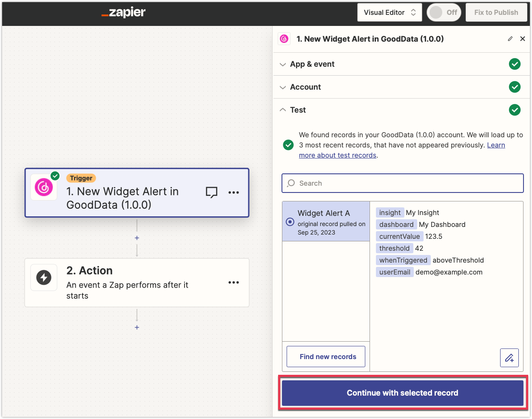The width and height of the screenshot is (532, 419).
Task: Click the search magnifier icon
Action: point(291,183)
